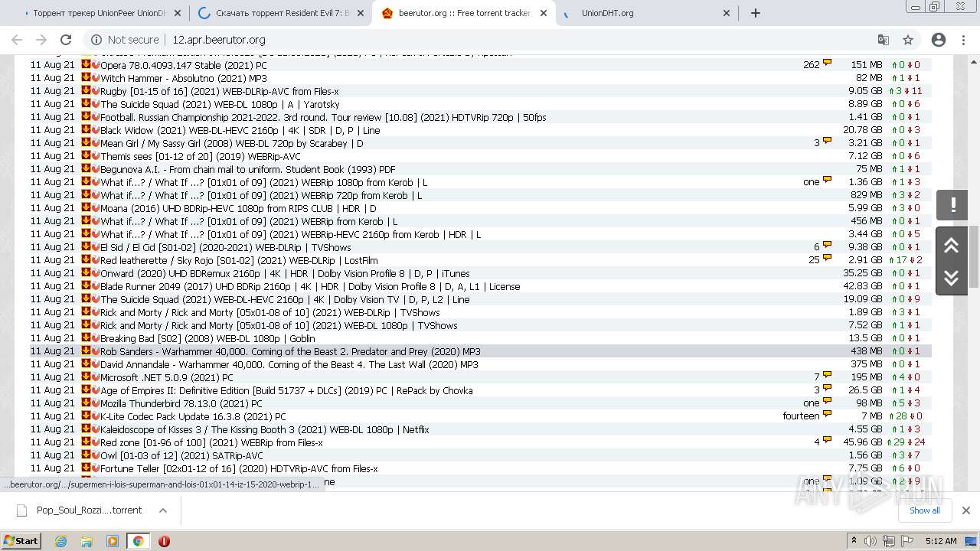Image resolution: width=980 pixels, height=551 pixels.
Task: Download torrent for Microsoft .NET 5.0.9
Action: click(86, 377)
